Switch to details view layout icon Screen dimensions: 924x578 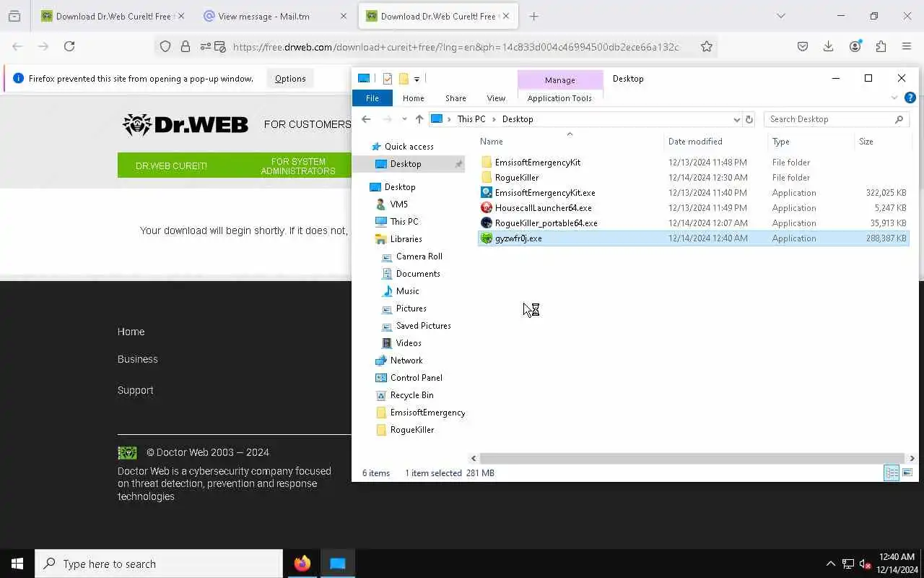click(892, 473)
